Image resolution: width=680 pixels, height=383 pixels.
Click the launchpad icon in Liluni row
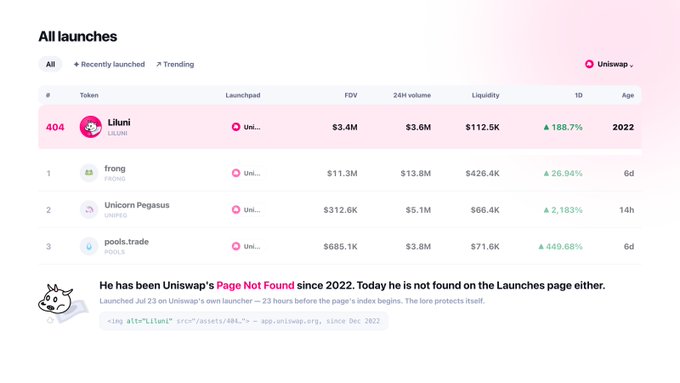pyautogui.click(x=236, y=127)
